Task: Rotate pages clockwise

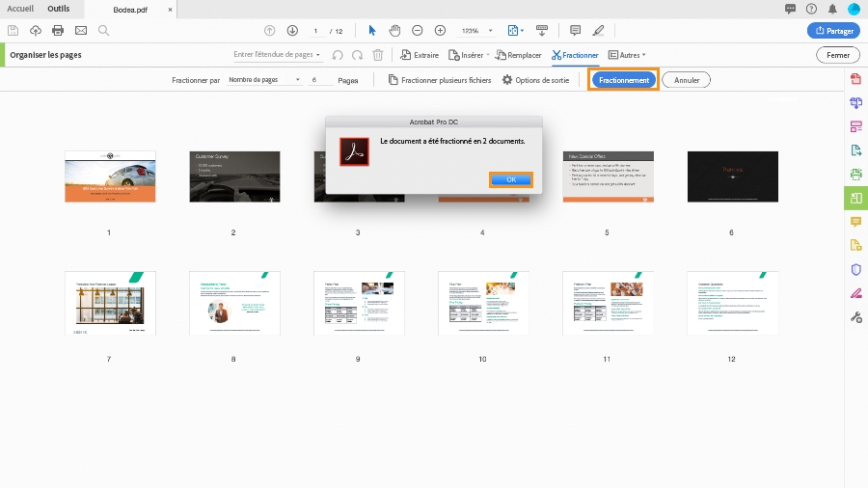Action: [x=357, y=55]
